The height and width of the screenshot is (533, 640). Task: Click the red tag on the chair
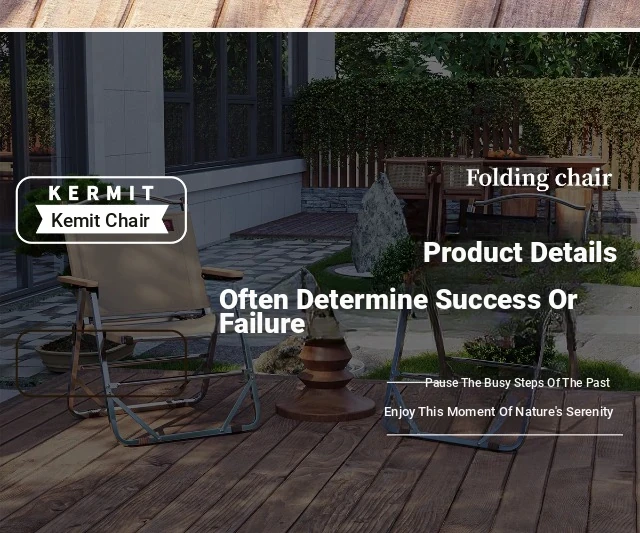pos(168,224)
